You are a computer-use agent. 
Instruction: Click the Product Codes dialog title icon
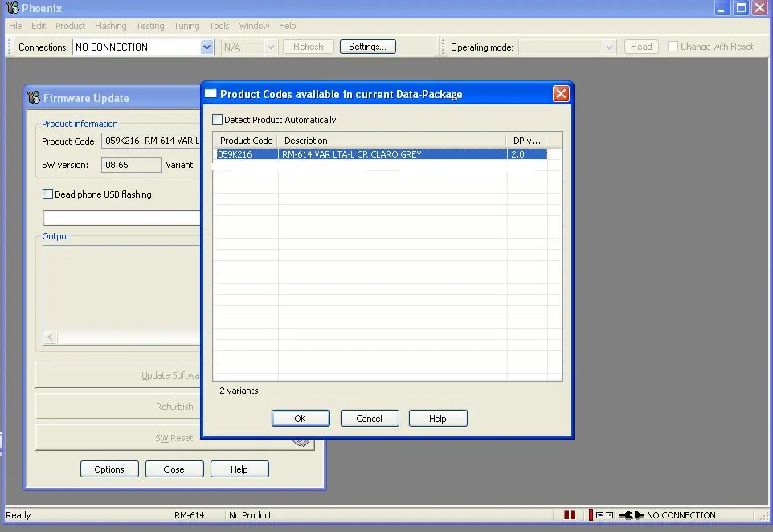tap(211, 94)
